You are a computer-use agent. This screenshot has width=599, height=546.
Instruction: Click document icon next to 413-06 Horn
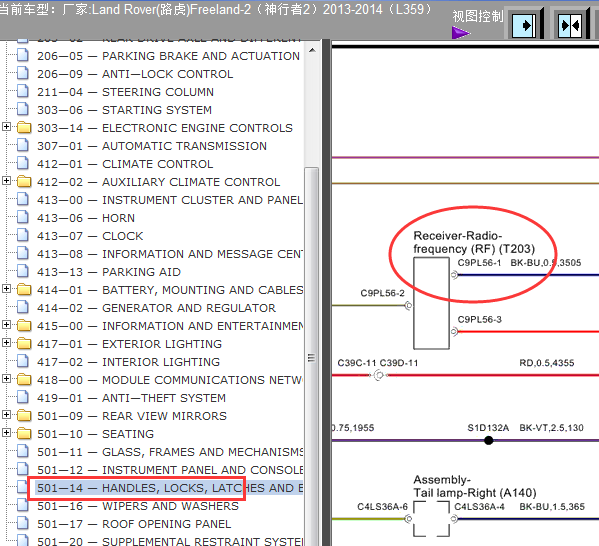[x=23, y=217]
